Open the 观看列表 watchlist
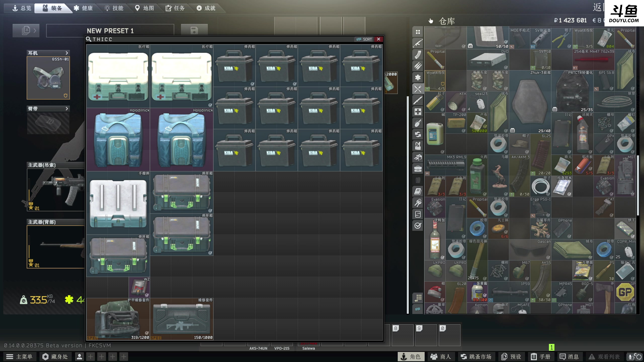Viewport: 644px width, 362px height. 604,357
